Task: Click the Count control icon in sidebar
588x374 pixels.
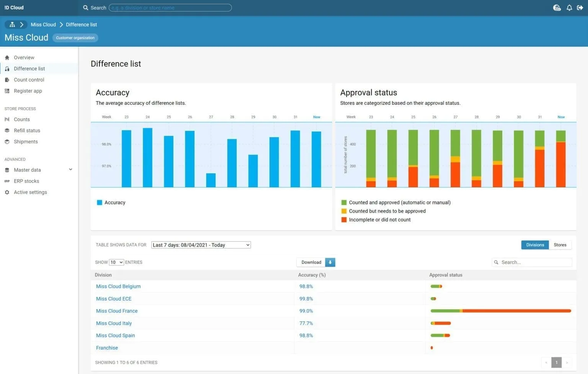Action: point(7,80)
